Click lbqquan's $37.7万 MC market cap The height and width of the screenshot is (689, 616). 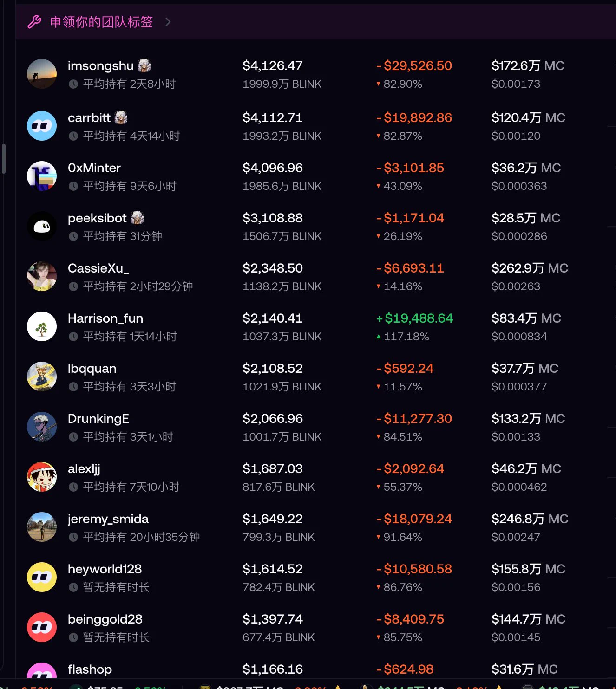525,368
